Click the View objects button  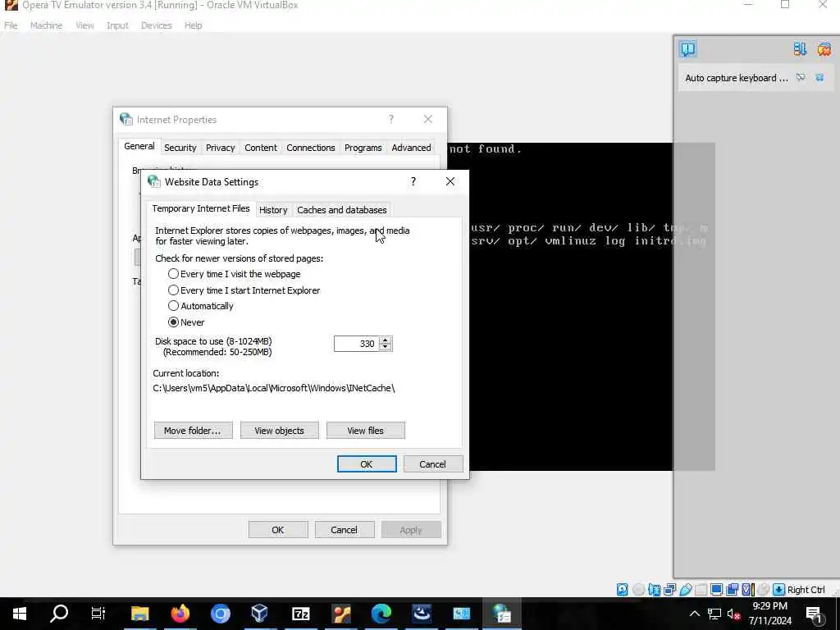(280, 430)
